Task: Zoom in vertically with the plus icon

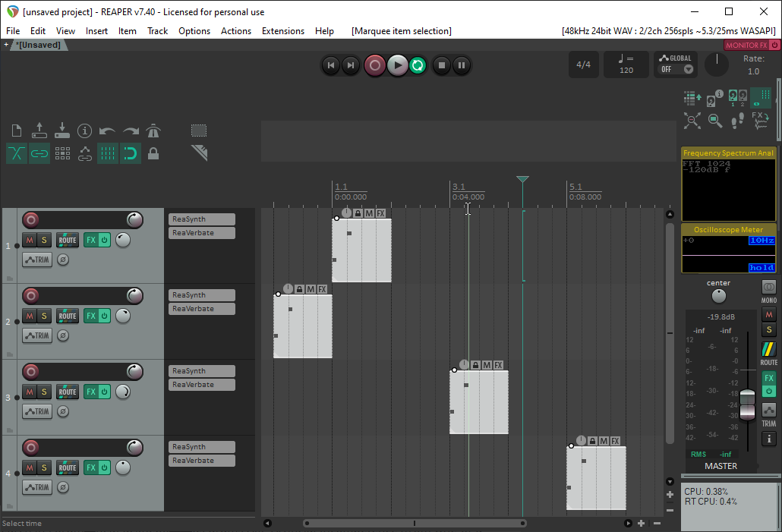Action: [x=670, y=495]
